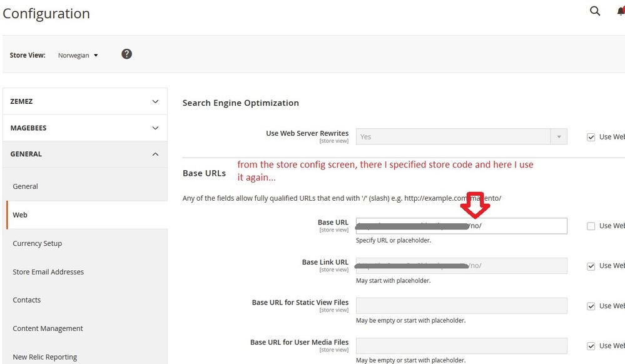The image size is (625, 364).
Task: Go to Store Email Addresses
Action: coord(48,272)
